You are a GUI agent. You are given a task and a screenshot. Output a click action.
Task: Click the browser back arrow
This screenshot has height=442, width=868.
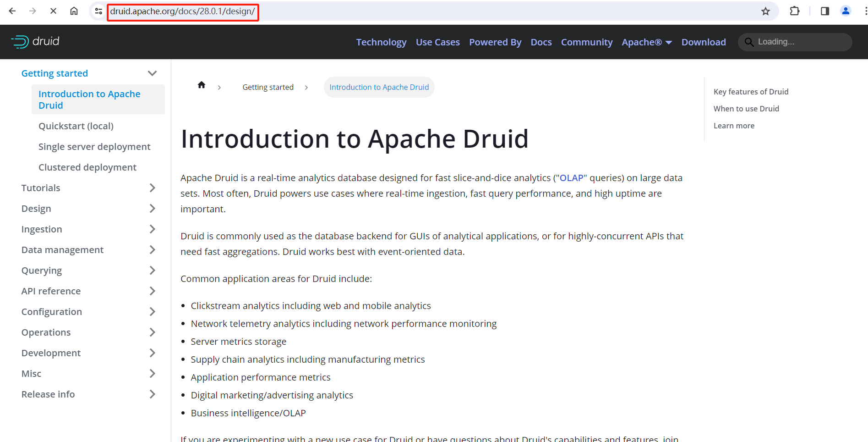point(12,11)
